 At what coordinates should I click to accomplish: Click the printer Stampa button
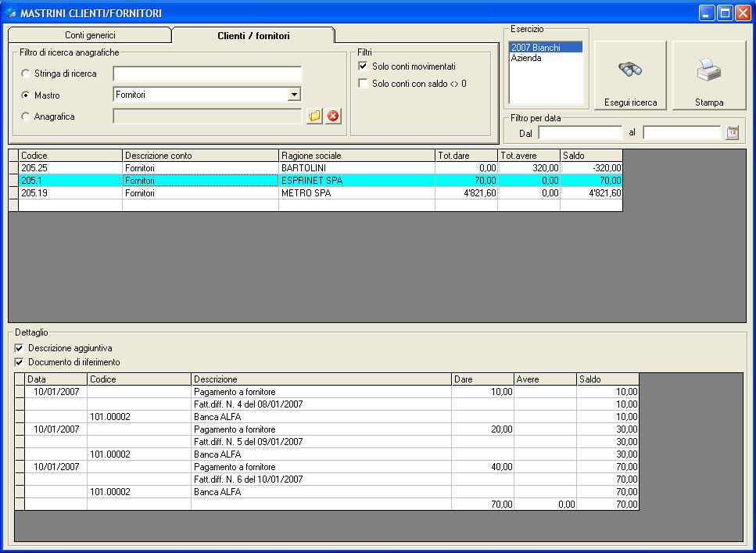coord(709,75)
